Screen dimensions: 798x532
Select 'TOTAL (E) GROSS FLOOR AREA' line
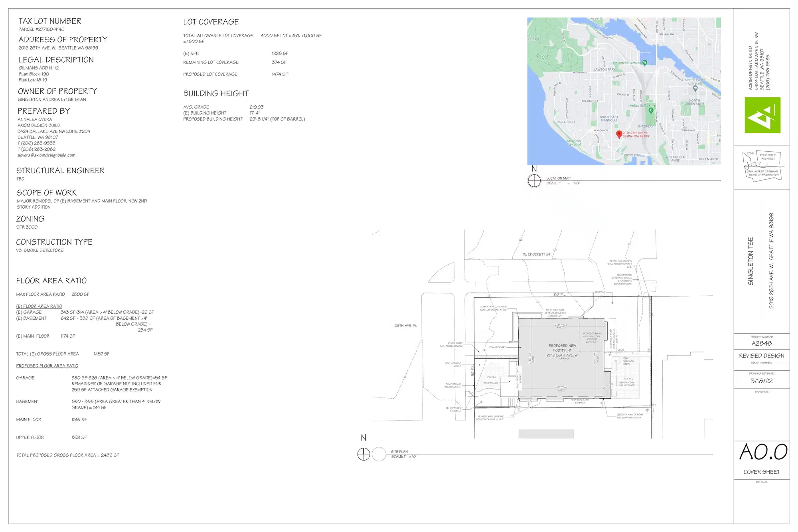pos(63,354)
